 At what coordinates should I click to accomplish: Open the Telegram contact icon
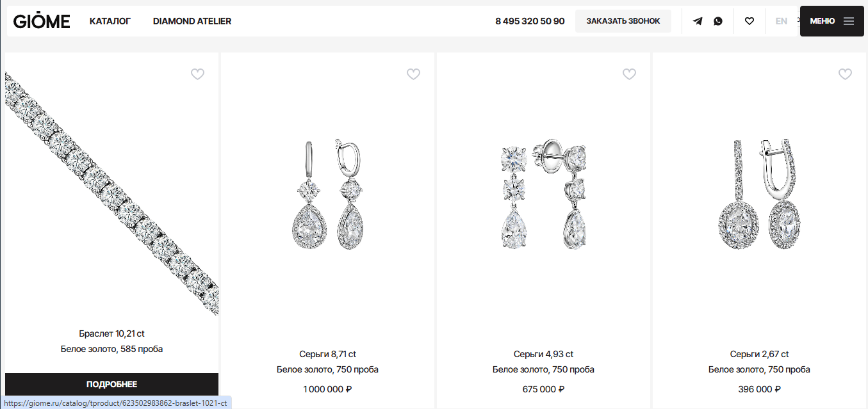click(698, 21)
